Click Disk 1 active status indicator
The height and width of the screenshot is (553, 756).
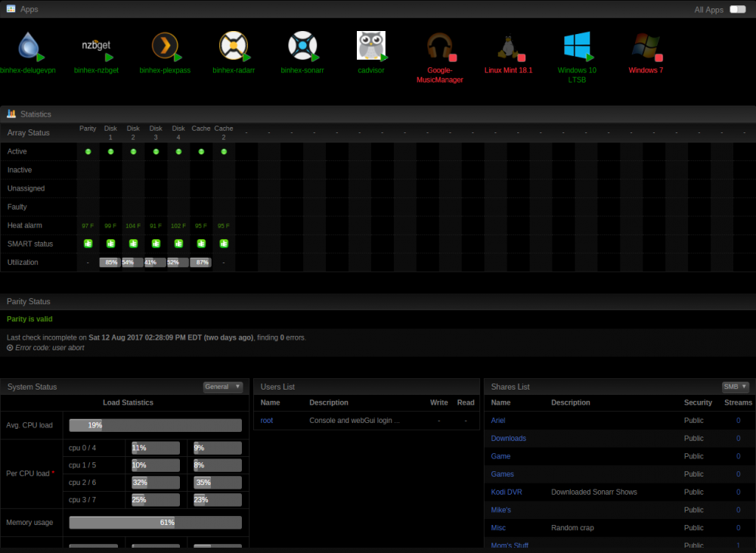tap(110, 151)
